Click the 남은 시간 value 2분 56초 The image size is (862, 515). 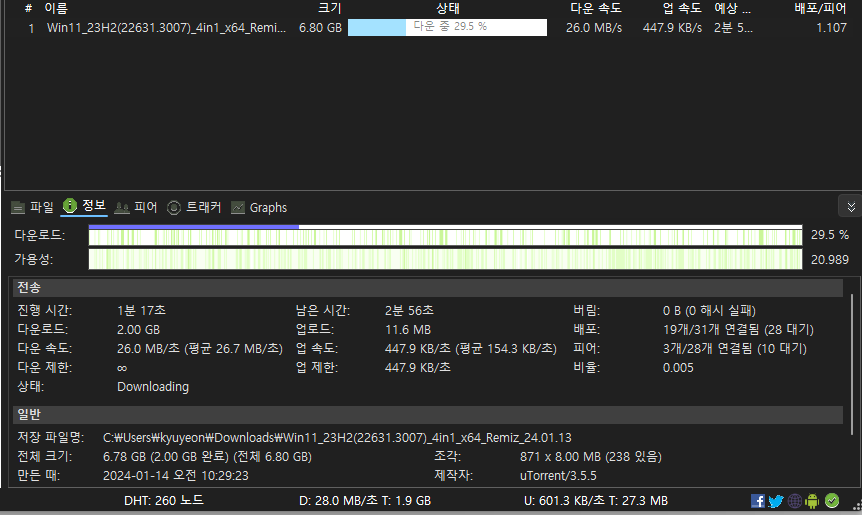(x=409, y=311)
